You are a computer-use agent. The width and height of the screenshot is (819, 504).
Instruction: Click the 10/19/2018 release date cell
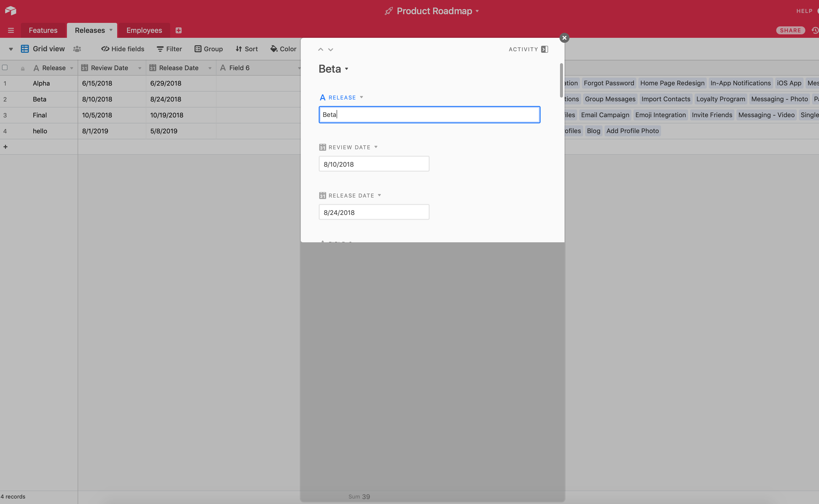(181, 115)
